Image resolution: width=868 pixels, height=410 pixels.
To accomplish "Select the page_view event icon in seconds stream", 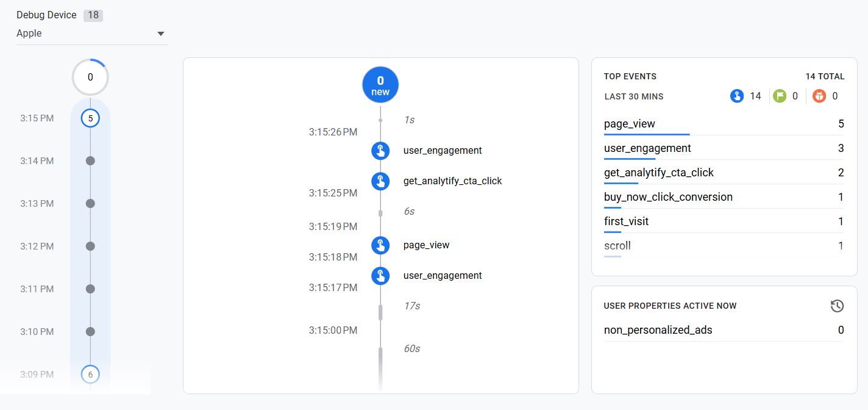I will coord(380,245).
